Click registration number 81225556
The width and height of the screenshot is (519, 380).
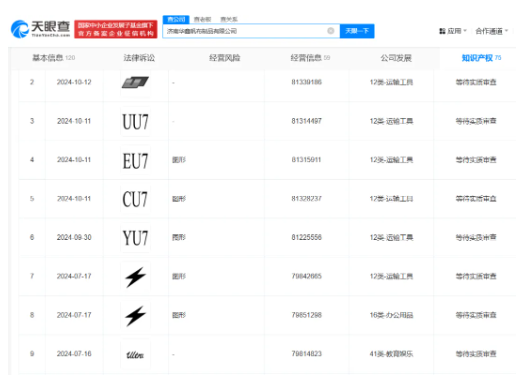click(307, 237)
